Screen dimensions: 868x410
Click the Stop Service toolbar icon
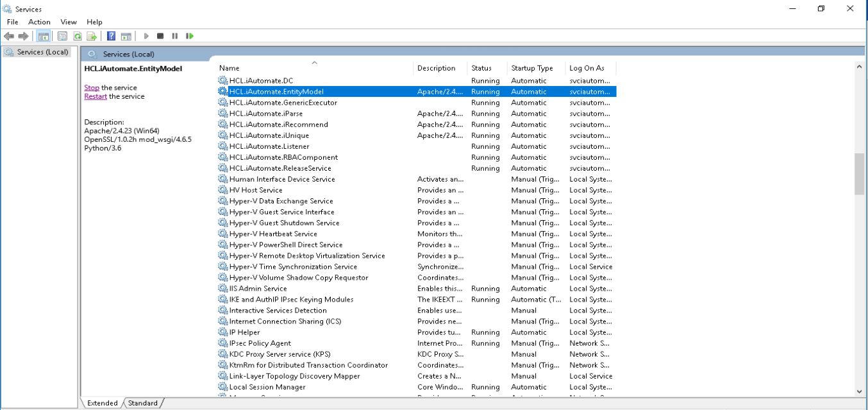[160, 36]
